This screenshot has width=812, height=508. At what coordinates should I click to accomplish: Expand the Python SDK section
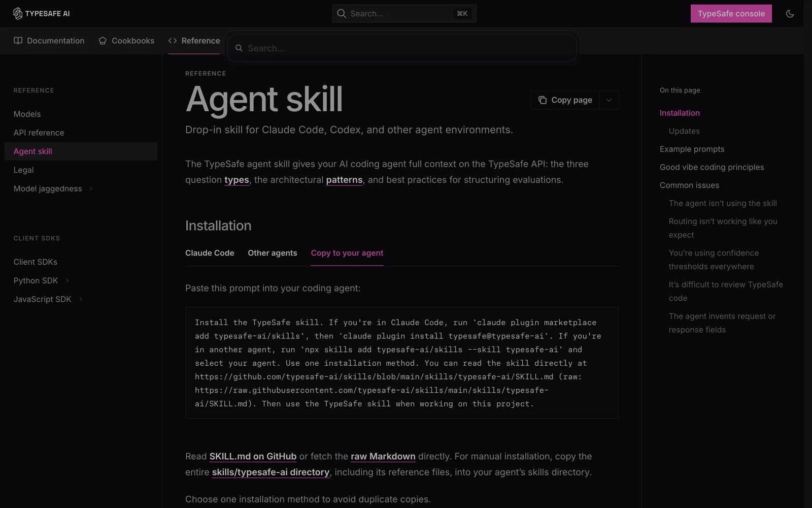click(x=67, y=280)
